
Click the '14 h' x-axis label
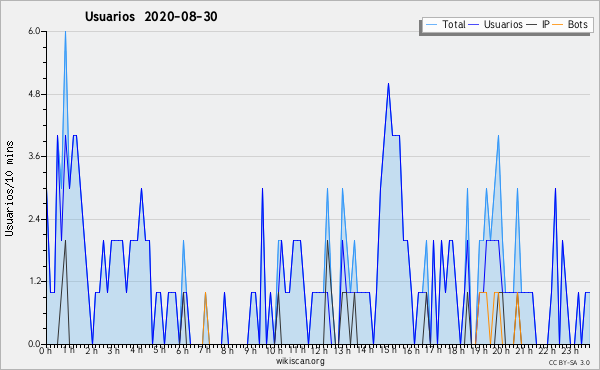click(x=365, y=350)
